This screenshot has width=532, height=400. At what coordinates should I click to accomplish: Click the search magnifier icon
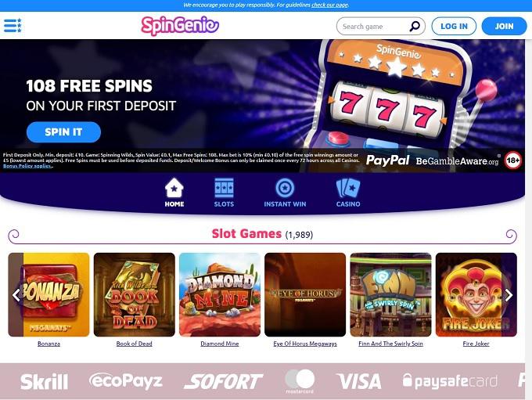pos(415,26)
